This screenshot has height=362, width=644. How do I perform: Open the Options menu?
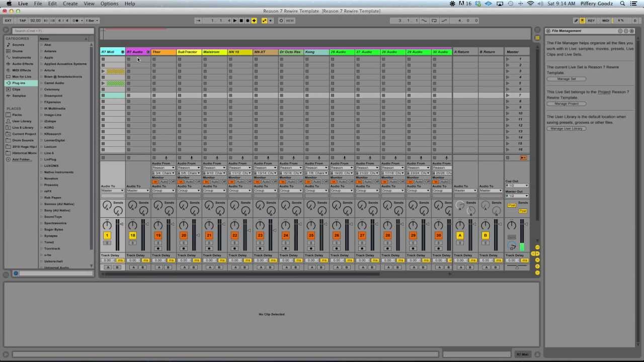point(109,4)
